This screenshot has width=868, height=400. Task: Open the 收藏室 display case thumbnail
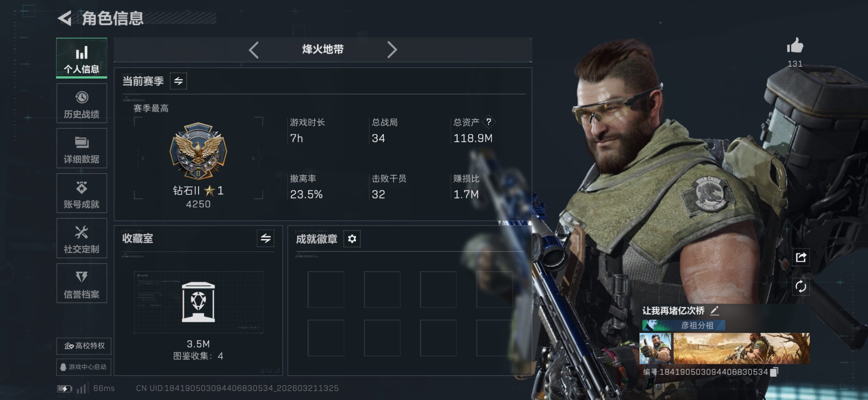(198, 302)
